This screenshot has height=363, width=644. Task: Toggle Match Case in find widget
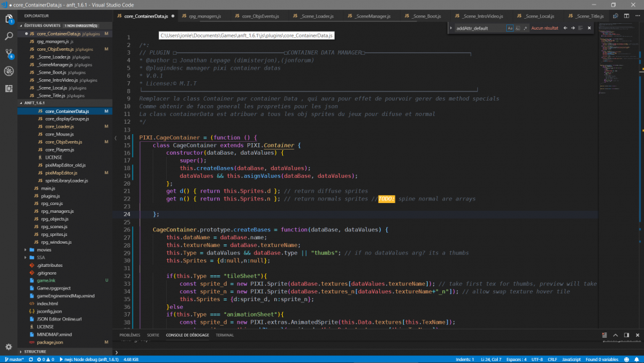pyautogui.click(x=509, y=28)
